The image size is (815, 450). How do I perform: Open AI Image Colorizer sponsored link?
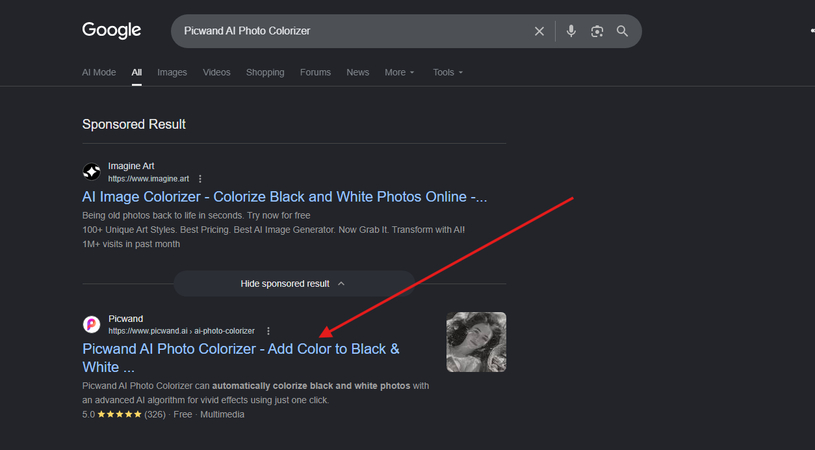click(284, 197)
